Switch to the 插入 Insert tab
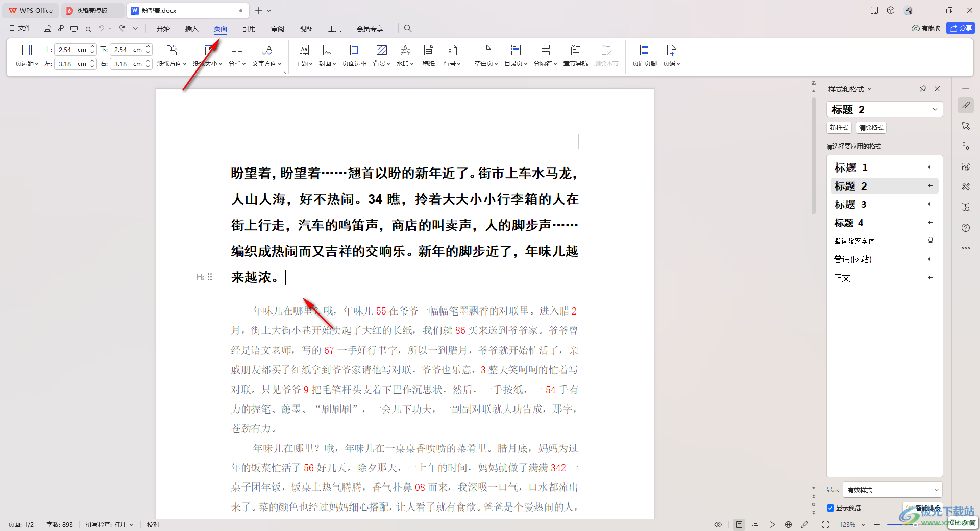Viewport: 980px width, 531px height. coord(191,29)
